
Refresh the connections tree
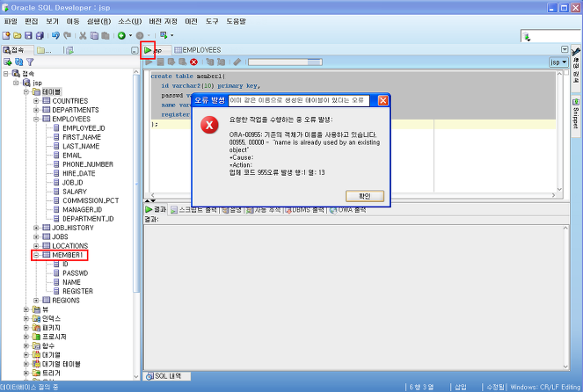coord(19,62)
